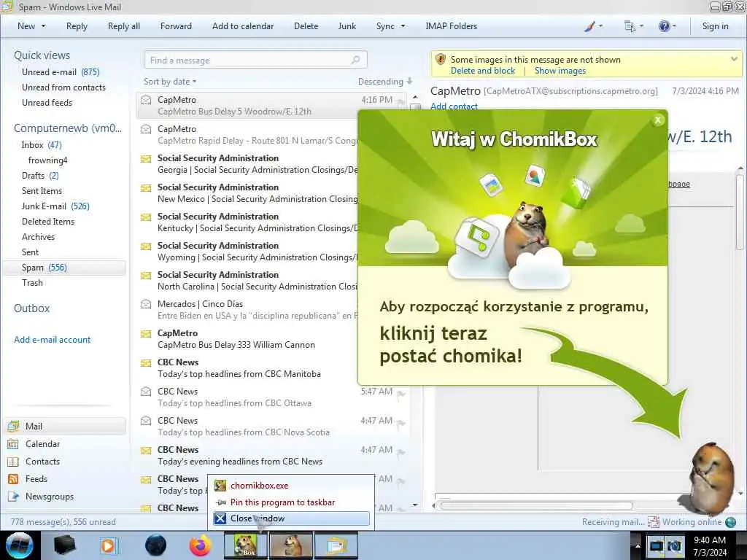Open the media player taskbar icon

(x=109, y=545)
